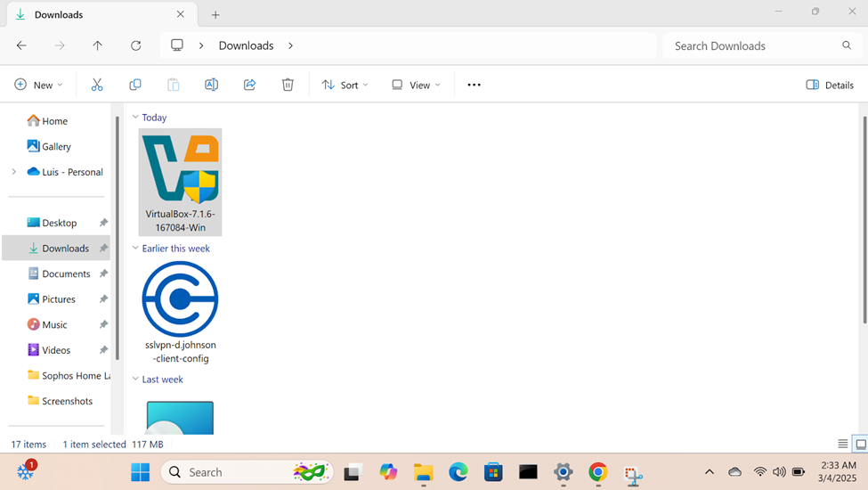This screenshot has height=490, width=868.
Task: Toggle the Details pane button
Action: click(829, 85)
